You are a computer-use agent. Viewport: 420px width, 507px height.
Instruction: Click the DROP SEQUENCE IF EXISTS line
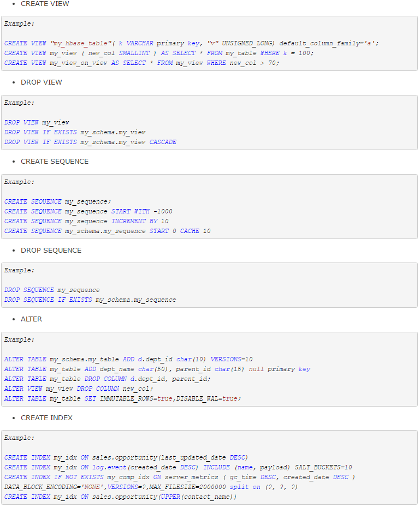click(90, 300)
